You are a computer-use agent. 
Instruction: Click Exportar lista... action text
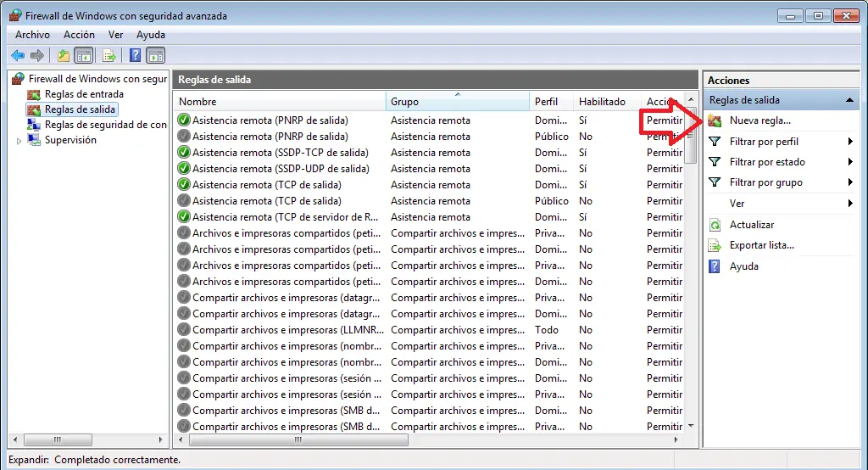(762, 245)
